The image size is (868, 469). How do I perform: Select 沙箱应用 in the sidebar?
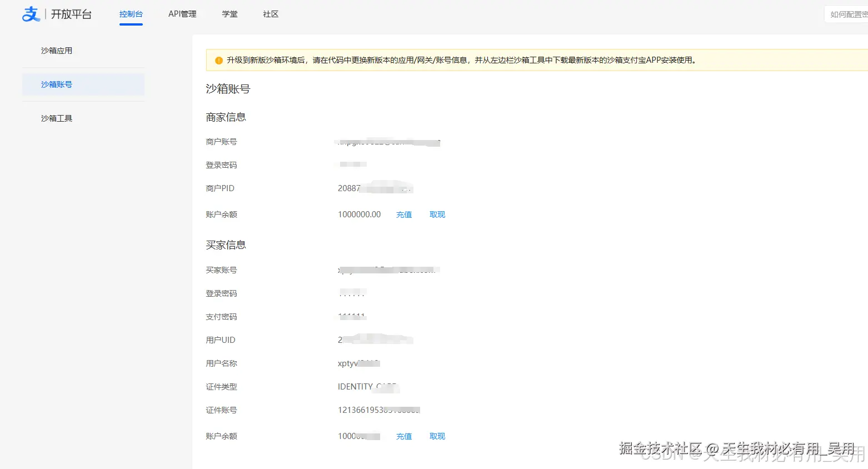(x=57, y=50)
